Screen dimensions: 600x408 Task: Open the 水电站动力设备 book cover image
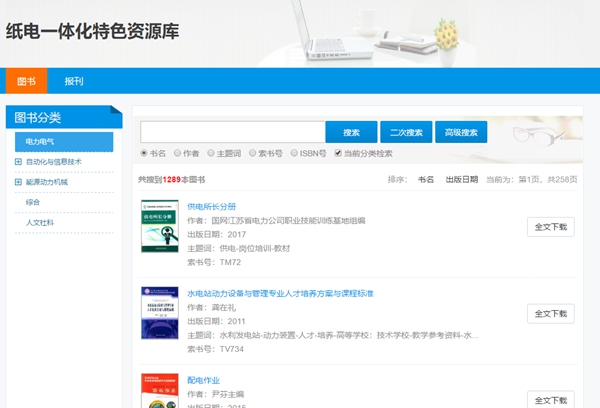click(160, 321)
